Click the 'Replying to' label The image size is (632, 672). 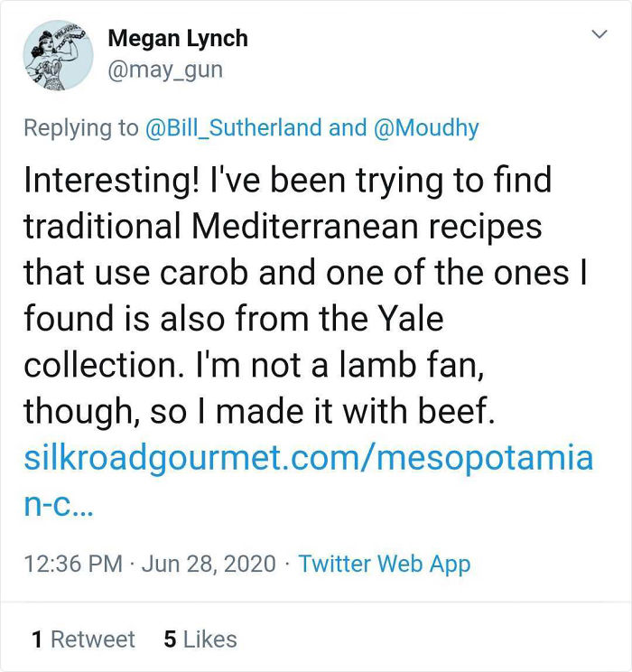tap(80, 127)
